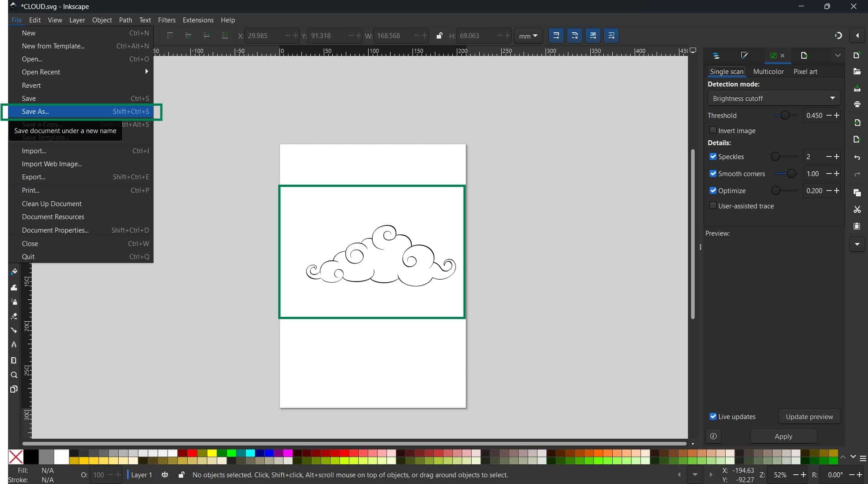Viewport: 868px width, 484px height.
Task: Select the Paint Bucket tool
Action: click(14, 272)
